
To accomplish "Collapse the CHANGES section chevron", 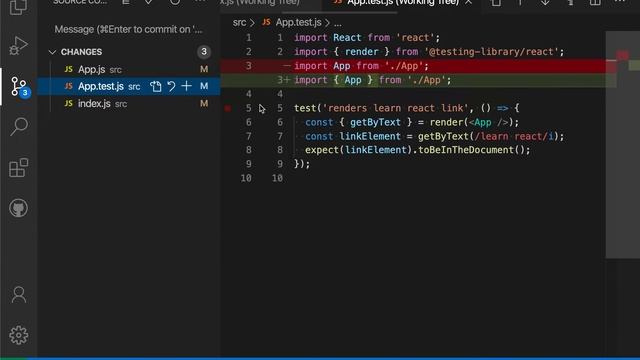I will pyautogui.click(x=52, y=52).
